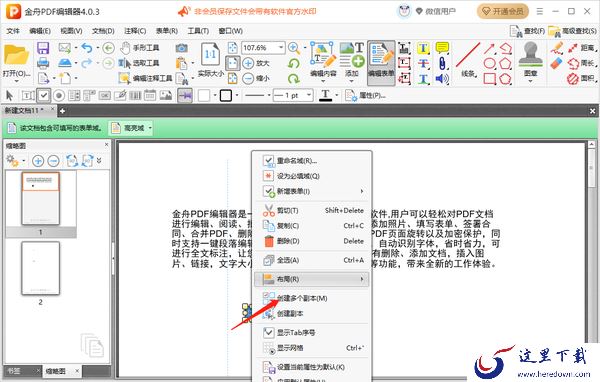Select the edit annotation tool (编辑注释工具)
Viewport: 600px width, 382px height.
(145, 78)
